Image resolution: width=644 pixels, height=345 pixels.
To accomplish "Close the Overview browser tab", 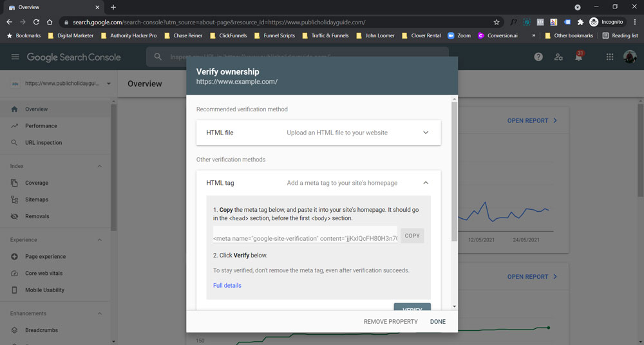I will (97, 7).
